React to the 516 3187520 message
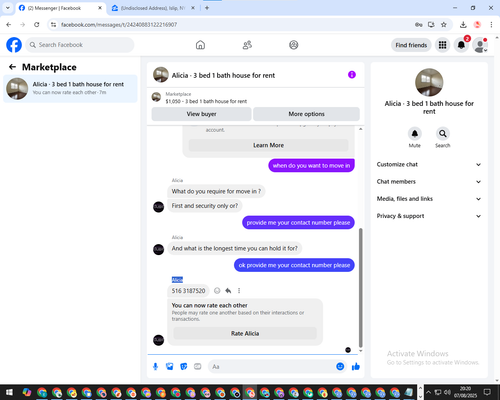This screenshot has width=500, height=400. tap(217, 291)
